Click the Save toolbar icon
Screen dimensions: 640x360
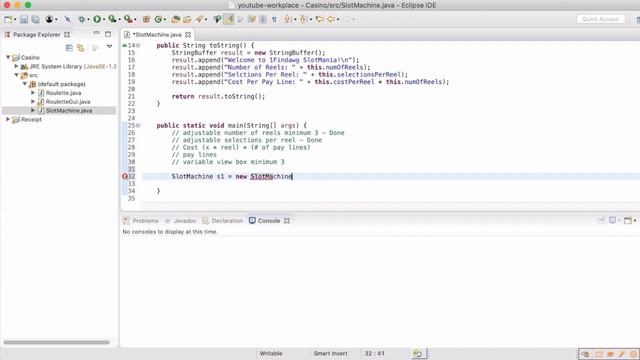[24, 19]
